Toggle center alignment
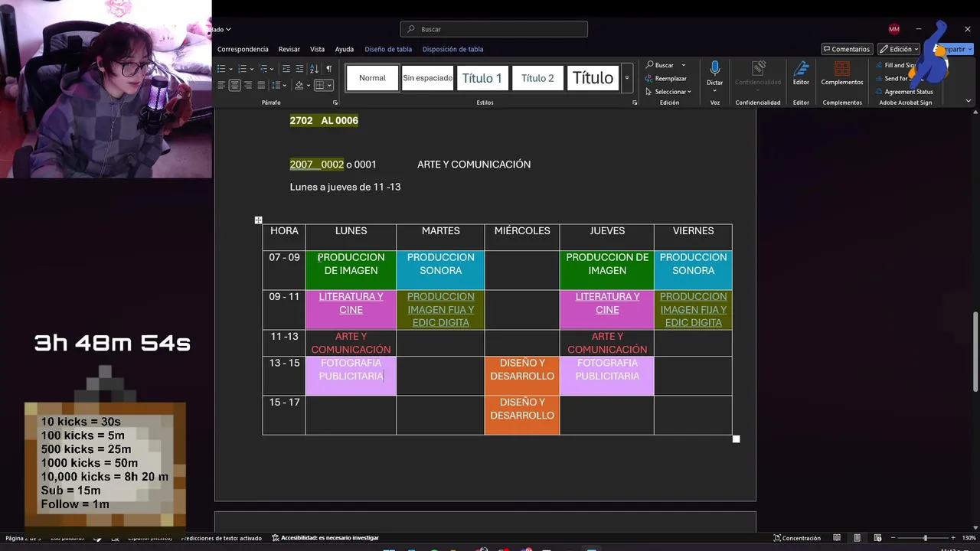980x551 pixels. 234,85
